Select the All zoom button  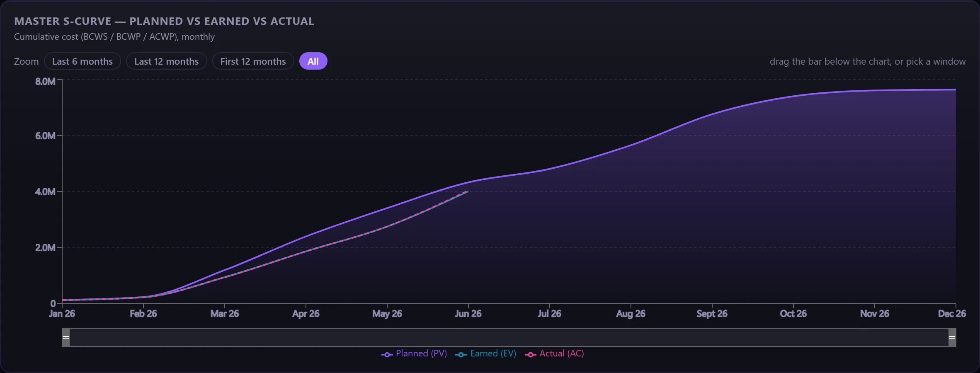tap(313, 61)
